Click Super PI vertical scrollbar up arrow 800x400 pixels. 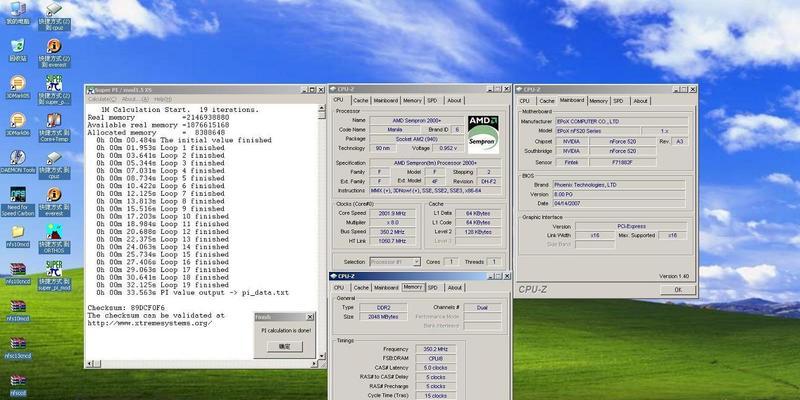pos(321,108)
